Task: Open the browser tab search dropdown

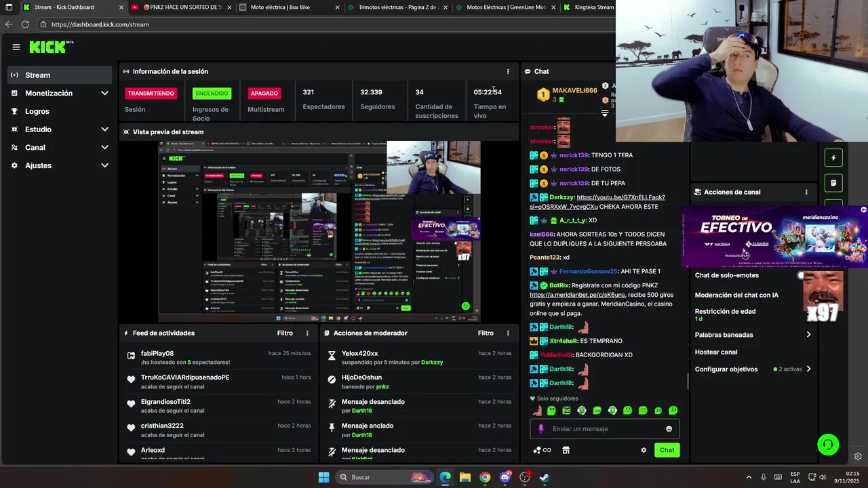Action: [9, 7]
